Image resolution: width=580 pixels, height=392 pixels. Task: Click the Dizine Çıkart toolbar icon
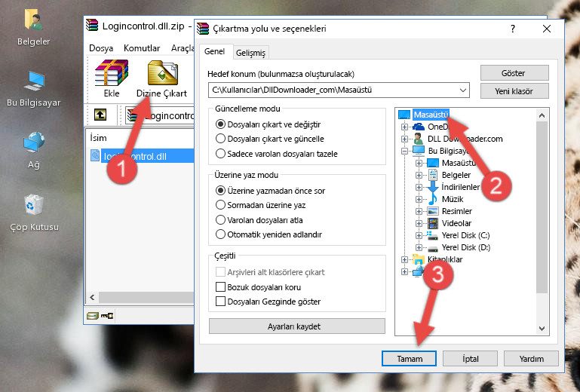[x=161, y=78]
